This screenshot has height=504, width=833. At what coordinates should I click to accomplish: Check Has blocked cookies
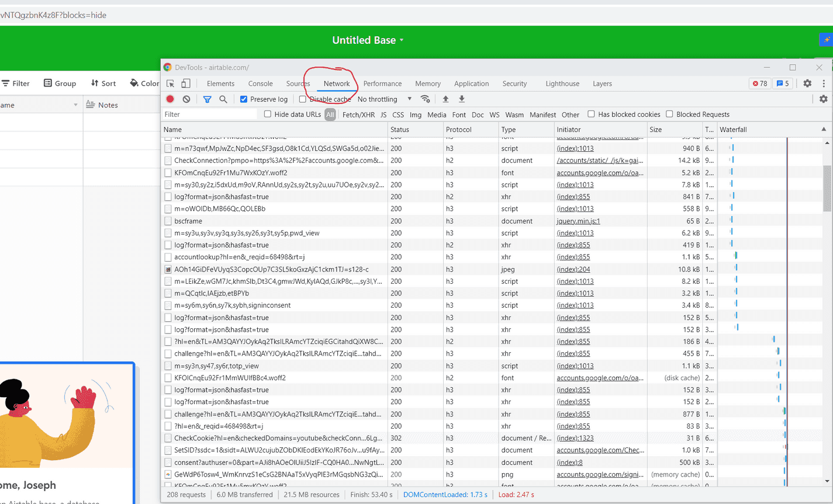point(592,114)
